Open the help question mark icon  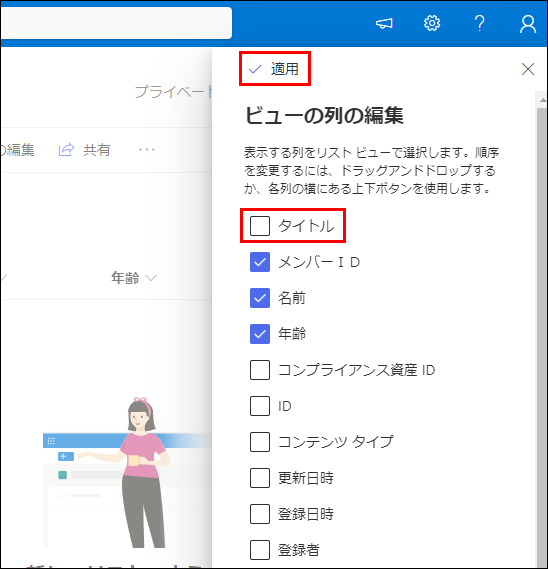pos(479,24)
